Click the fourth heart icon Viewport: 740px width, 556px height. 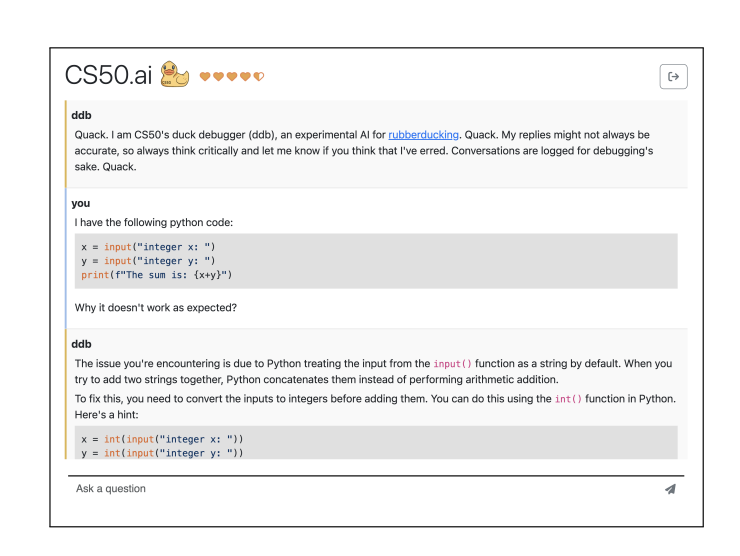245,77
